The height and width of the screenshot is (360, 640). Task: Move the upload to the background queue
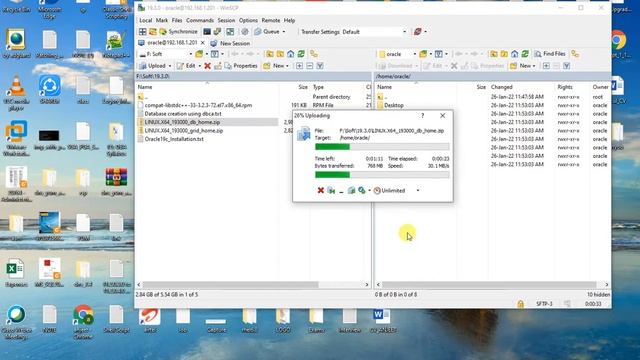[x=351, y=190]
